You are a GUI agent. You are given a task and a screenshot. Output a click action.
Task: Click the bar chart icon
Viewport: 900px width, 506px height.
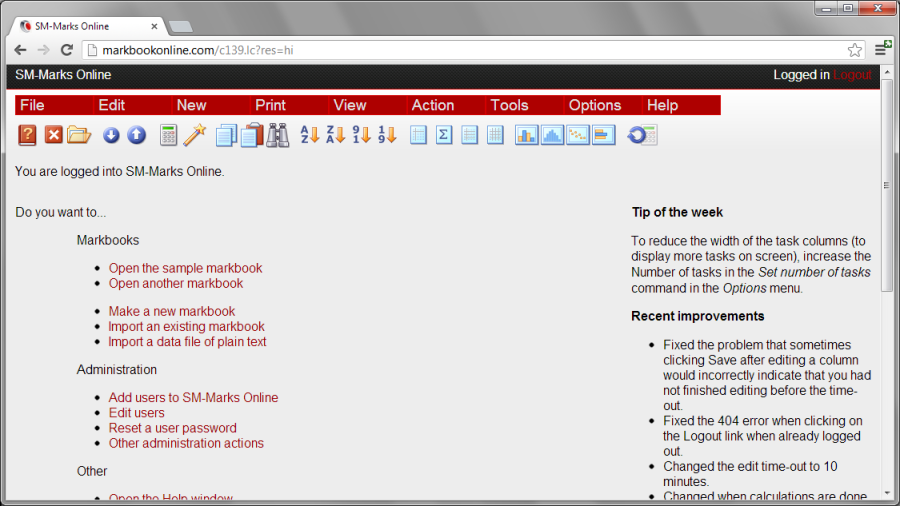point(526,135)
